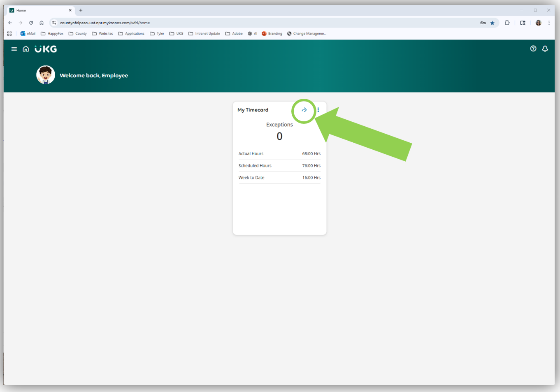Click the bookmark star icon

tap(493, 23)
